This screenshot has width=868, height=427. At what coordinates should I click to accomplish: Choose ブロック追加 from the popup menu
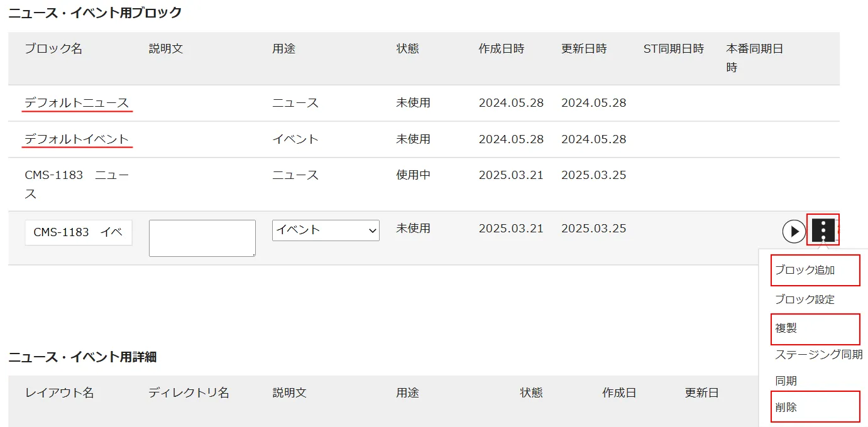click(805, 270)
